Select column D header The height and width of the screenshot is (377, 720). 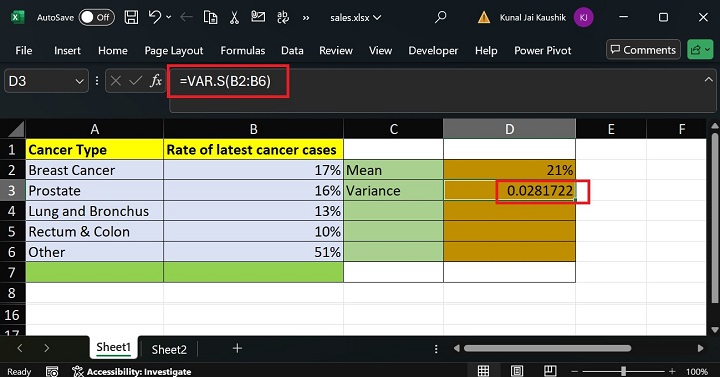pos(509,129)
